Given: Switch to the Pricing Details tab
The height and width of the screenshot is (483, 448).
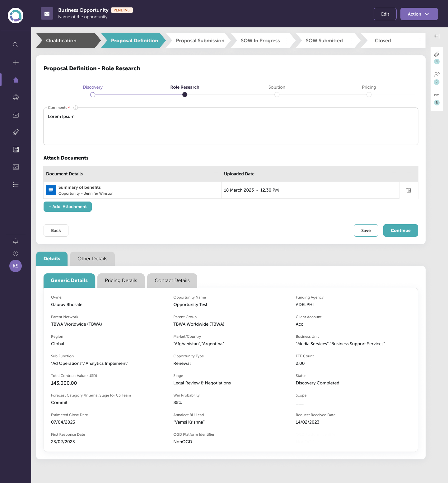Looking at the screenshot, I should pos(121,281).
